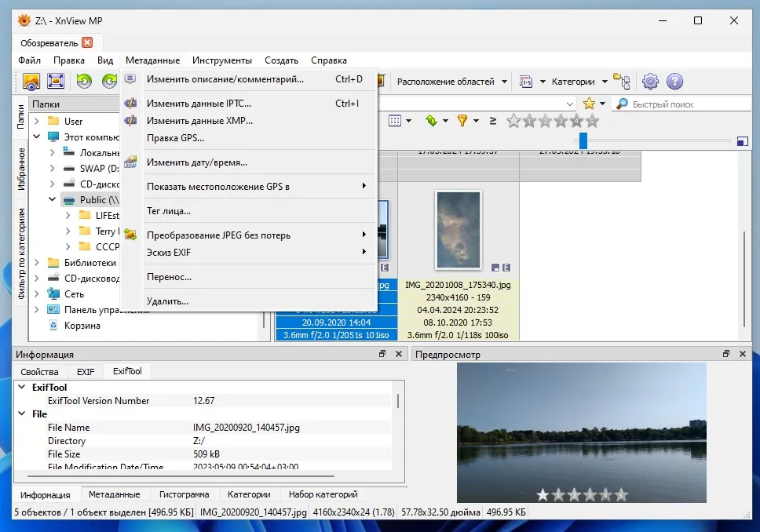The height and width of the screenshot is (532, 760).
Task: Undock the Предпросмотр panel
Action: (725, 353)
